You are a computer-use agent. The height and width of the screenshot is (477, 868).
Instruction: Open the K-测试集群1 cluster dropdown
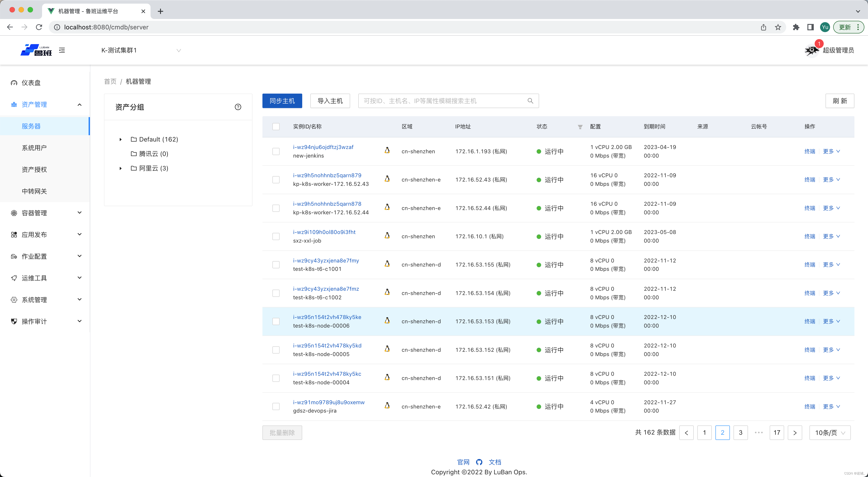tap(141, 50)
